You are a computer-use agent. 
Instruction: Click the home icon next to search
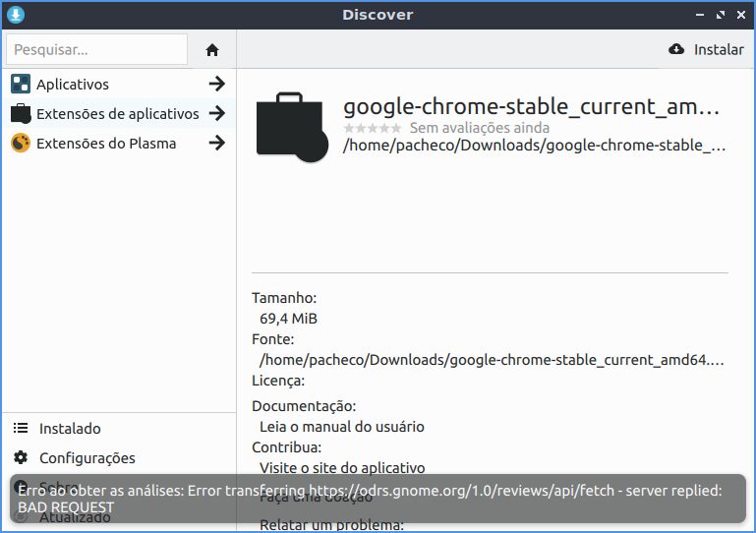coord(212,50)
